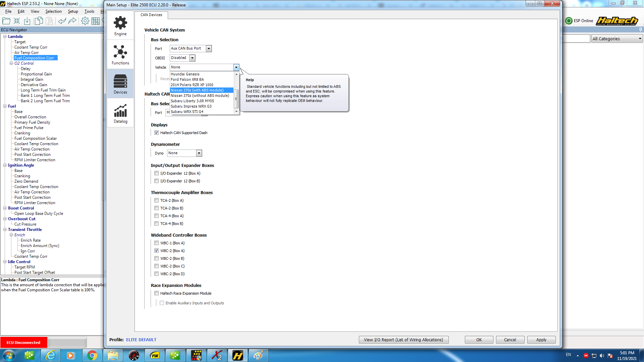Click the paste toolbar icon
Screen dimensions: 644x362
coord(49,21)
